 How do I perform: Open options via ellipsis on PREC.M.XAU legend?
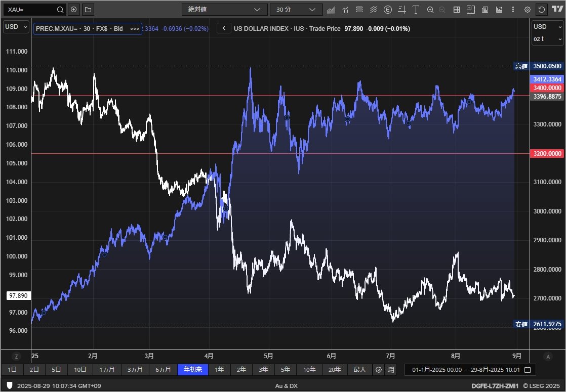point(134,29)
